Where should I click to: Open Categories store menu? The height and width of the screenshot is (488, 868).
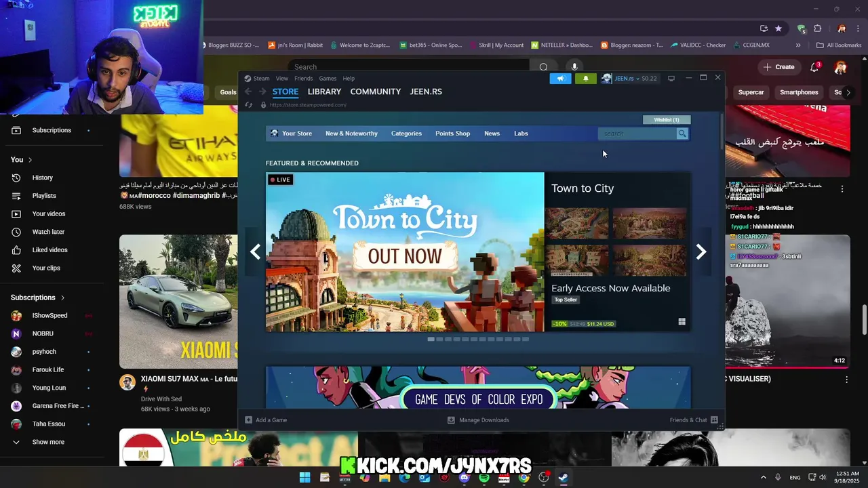coord(406,134)
